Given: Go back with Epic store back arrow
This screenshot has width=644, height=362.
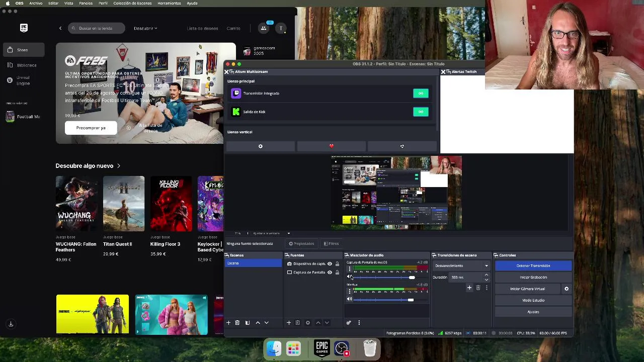Looking at the screenshot, I should click(x=60, y=28).
